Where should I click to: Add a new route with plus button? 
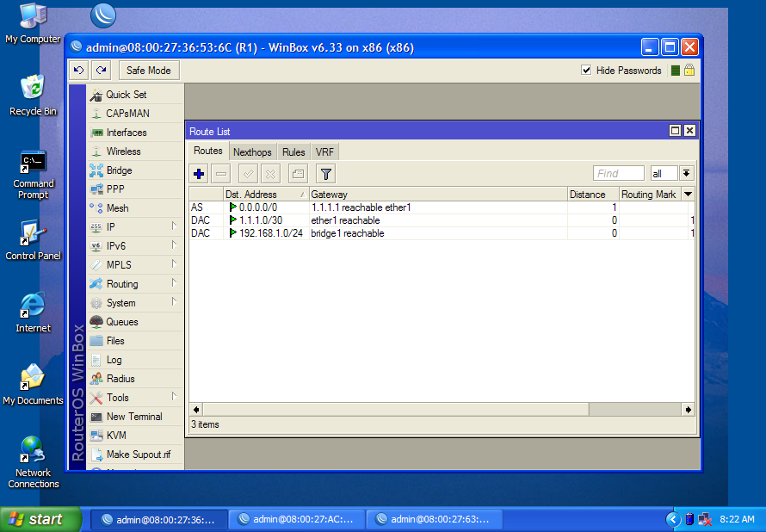pyautogui.click(x=199, y=173)
